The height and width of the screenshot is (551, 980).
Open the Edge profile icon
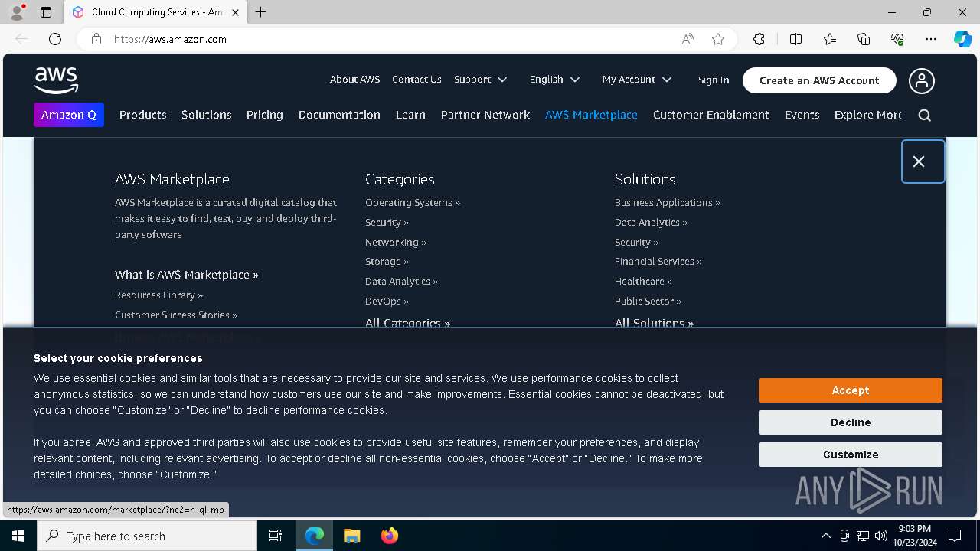17,12
